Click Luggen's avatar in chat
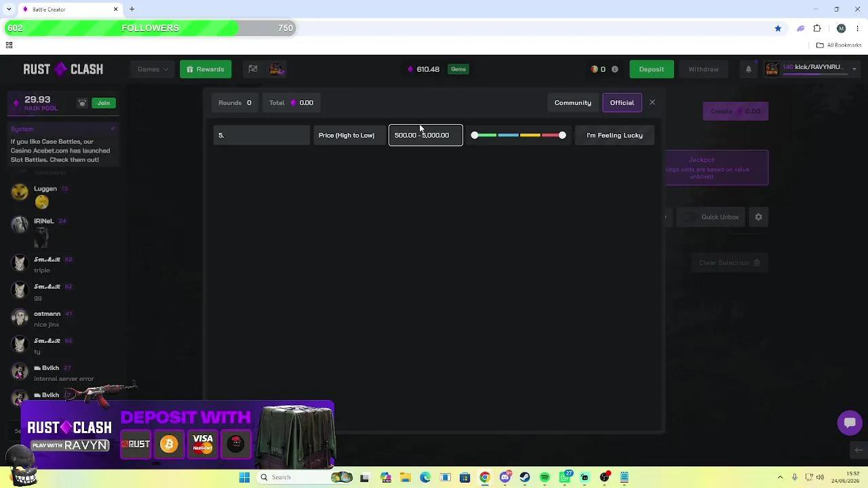The width and height of the screenshot is (868, 488). [x=20, y=192]
